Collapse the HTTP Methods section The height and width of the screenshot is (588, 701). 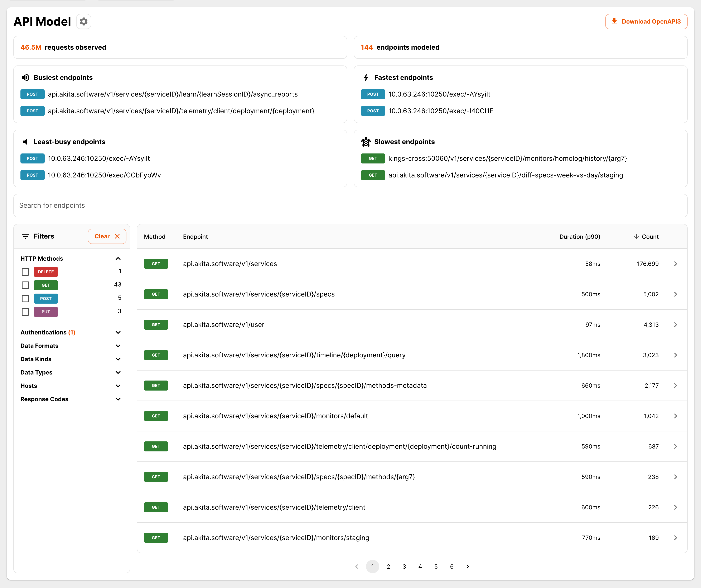coord(118,259)
